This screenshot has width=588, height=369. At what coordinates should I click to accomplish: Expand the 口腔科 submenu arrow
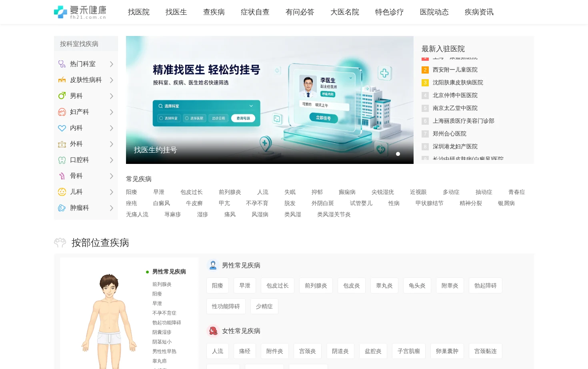coord(112,160)
